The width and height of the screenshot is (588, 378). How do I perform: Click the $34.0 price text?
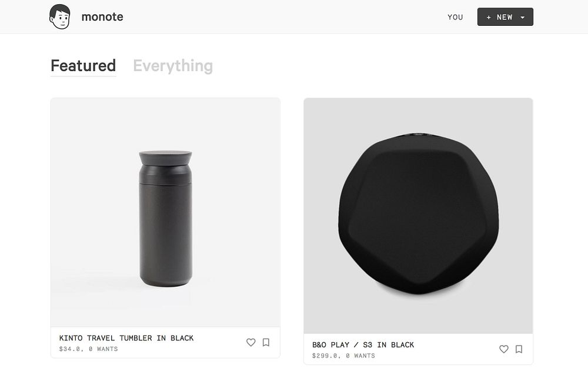(x=71, y=349)
